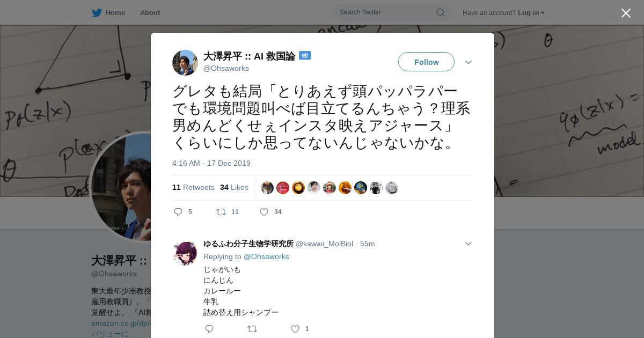
Task: Retweet the main tweet with 11 retweets
Action: pos(221,212)
